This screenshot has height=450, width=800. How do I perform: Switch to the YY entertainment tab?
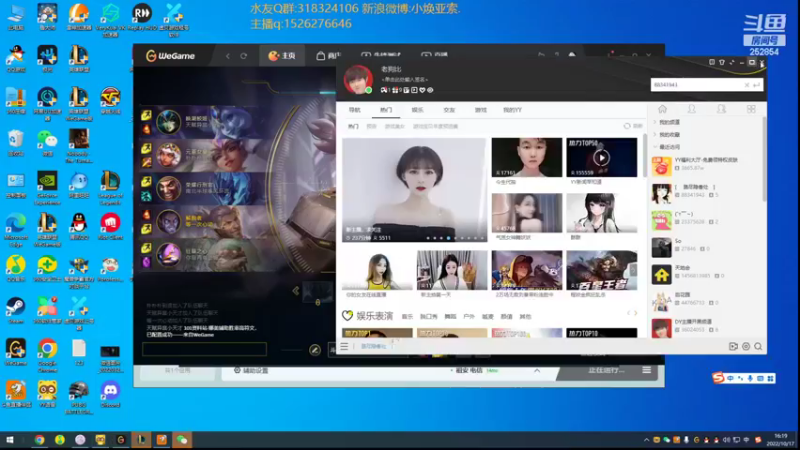417,110
